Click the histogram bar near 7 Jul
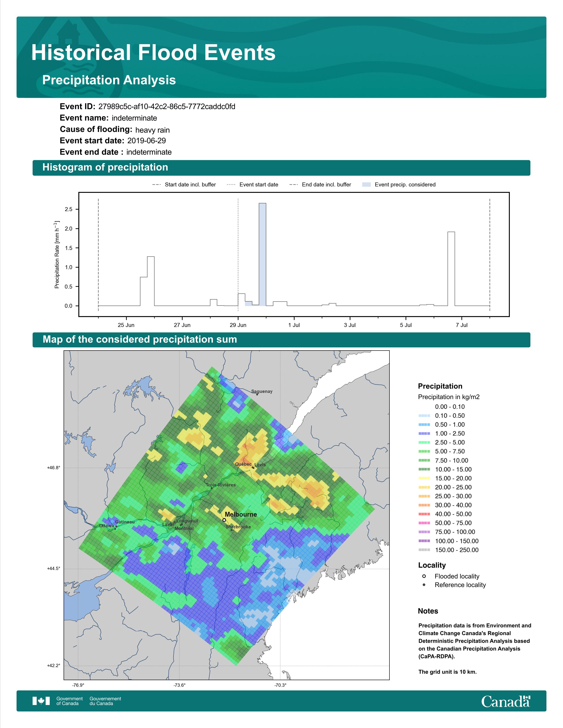Viewport: 563px width, 728px height. [x=451, y=269]
